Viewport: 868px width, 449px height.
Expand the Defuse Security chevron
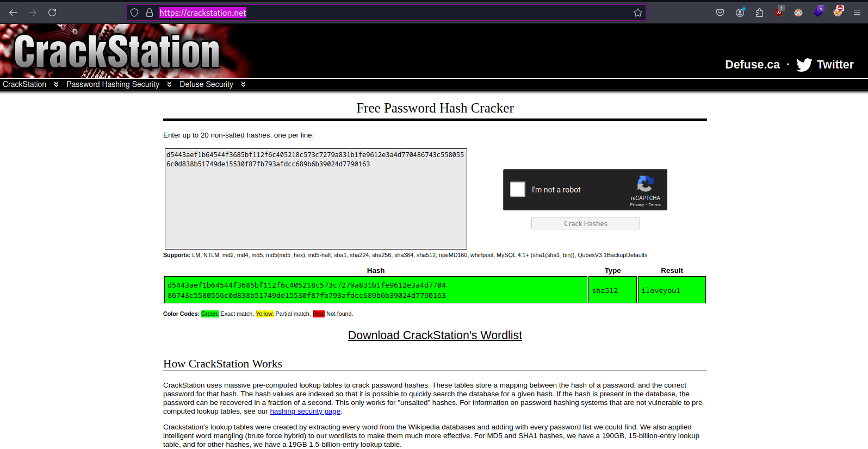(243, 84)
